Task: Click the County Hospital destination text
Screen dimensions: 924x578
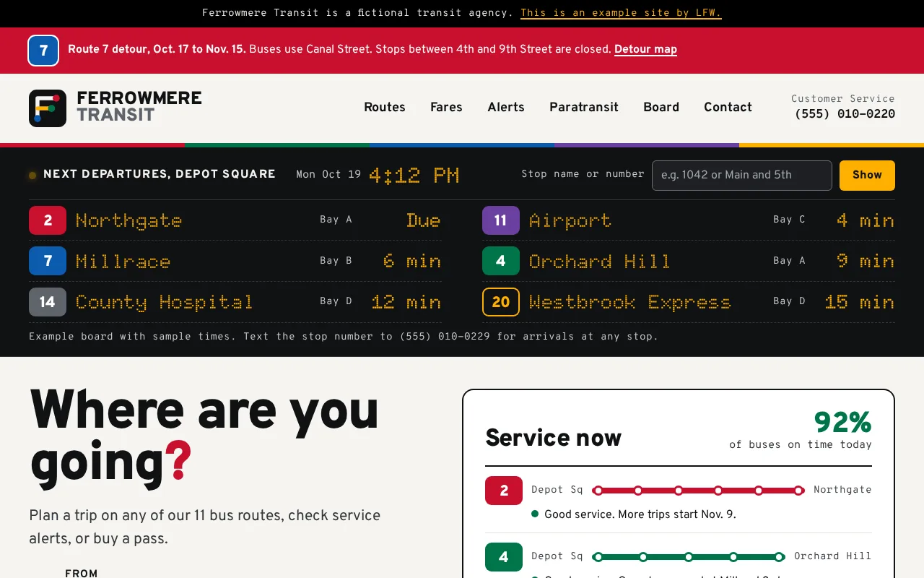Action: 164,302
